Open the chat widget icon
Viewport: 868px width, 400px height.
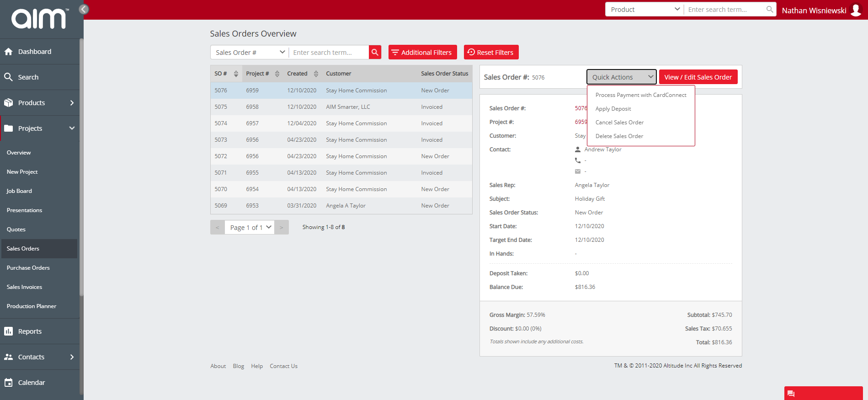(791, 394)
